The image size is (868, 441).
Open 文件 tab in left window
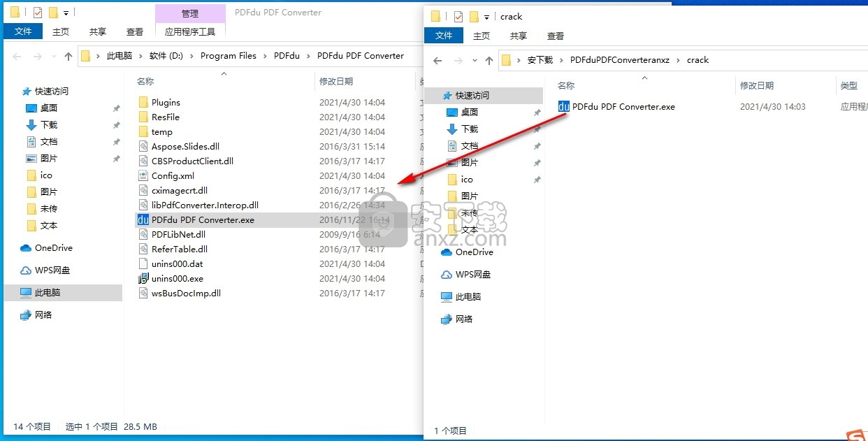[x=23, y=31]
